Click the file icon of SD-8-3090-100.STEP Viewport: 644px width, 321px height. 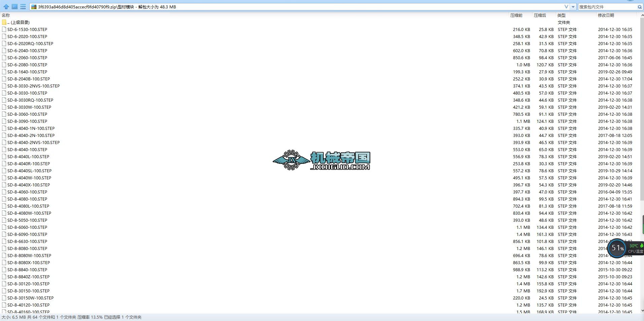click(x=4, y=121)
